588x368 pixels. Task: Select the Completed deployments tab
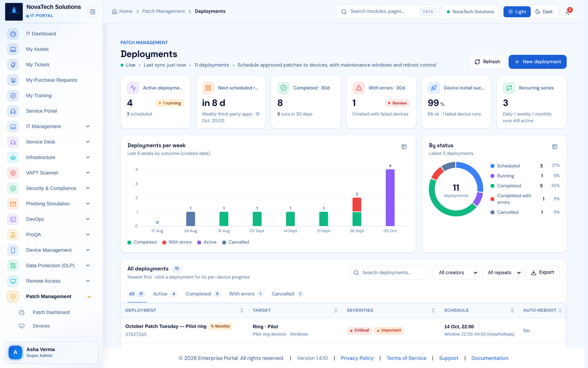coord(203,294)
